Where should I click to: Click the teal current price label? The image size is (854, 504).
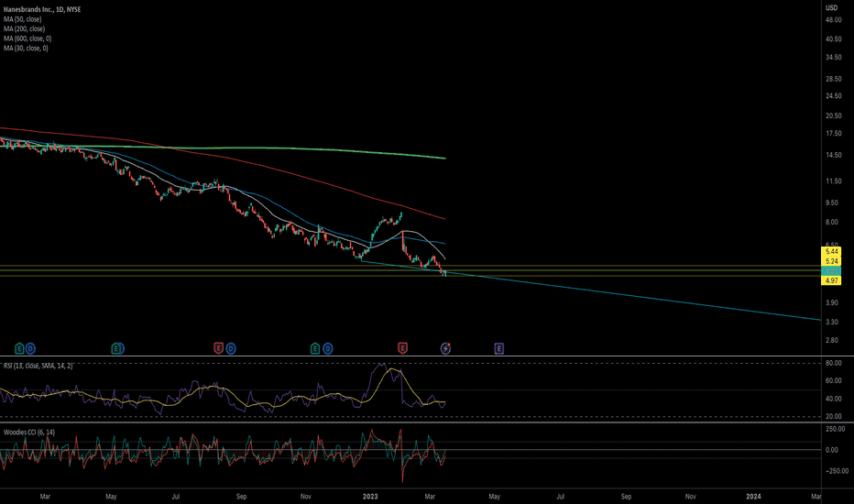[x=831, y=271]
